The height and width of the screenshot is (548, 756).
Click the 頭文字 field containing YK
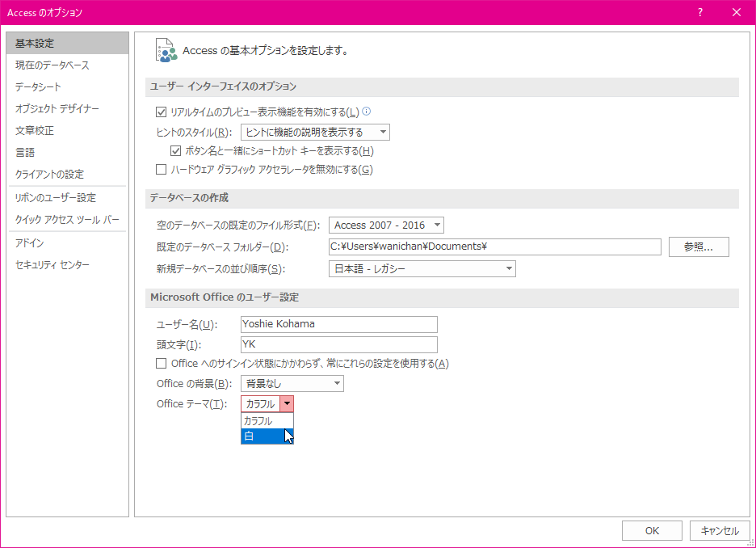coord(339,344)
